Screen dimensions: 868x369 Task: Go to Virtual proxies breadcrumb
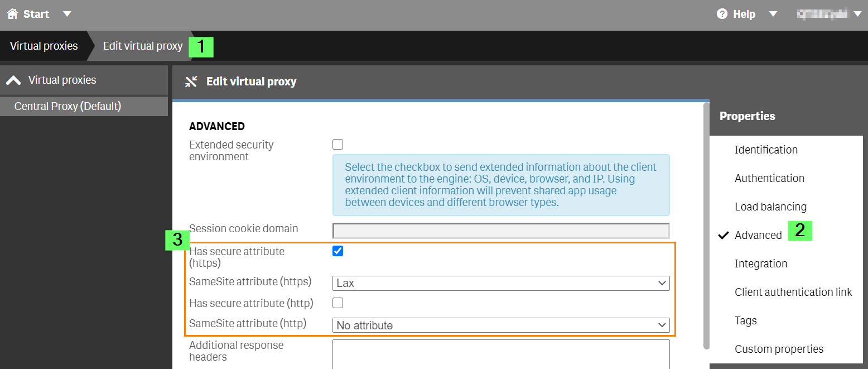click(44, 46)
